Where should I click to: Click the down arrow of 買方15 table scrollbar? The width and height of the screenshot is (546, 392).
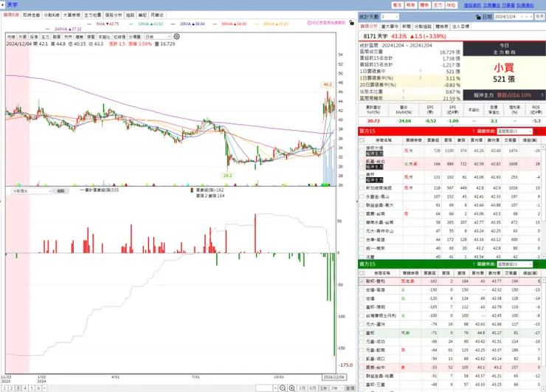click(x=543, y=256)
